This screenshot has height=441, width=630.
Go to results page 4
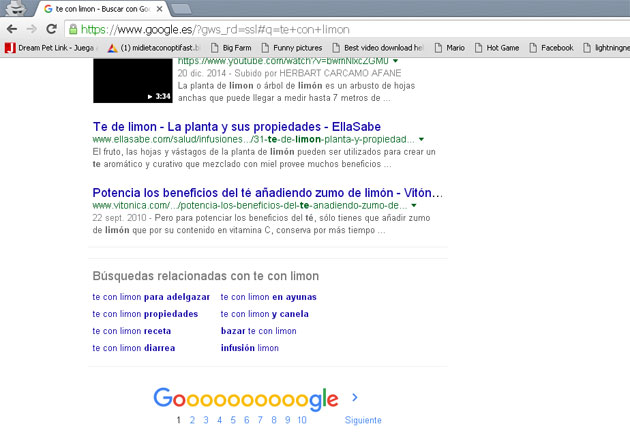pyautogui.click(x=219, y=420)
